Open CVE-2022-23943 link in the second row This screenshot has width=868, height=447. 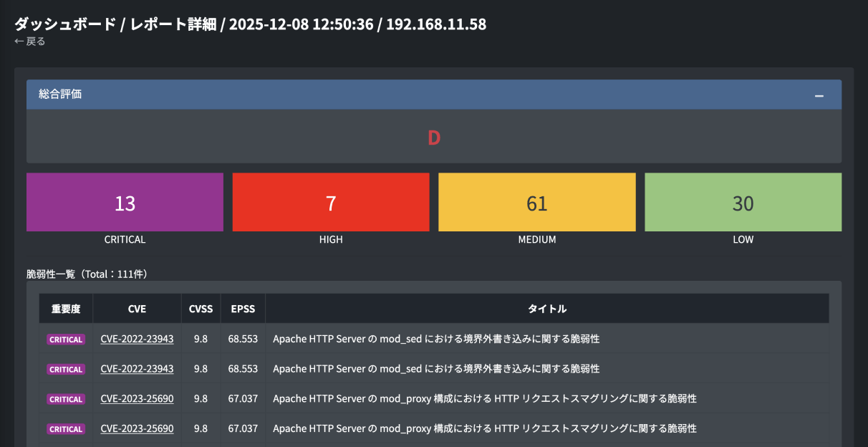137,369
